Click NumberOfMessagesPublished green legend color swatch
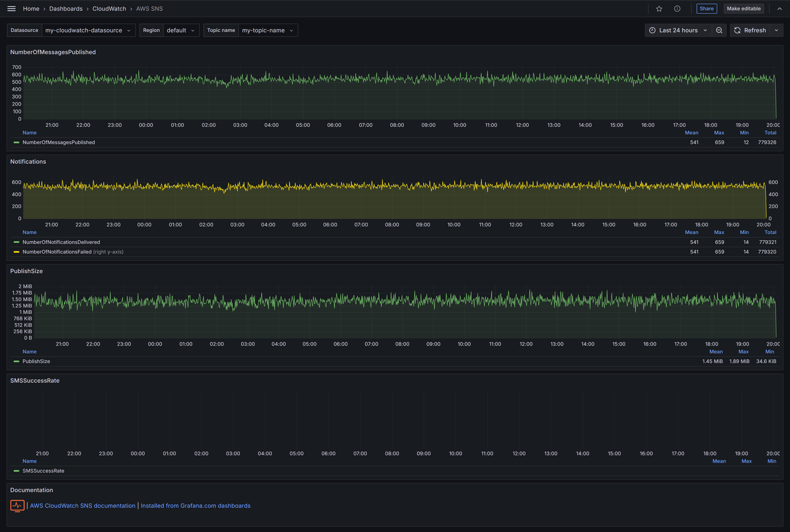The width and height of the screenshot is (790, 532). pyautogui.click(x=16, y=142)
